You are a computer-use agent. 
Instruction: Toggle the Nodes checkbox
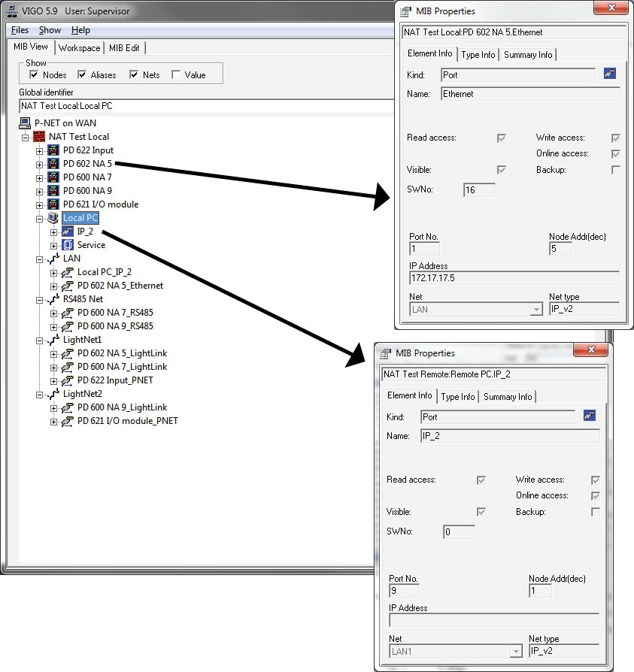coord(34,74)
